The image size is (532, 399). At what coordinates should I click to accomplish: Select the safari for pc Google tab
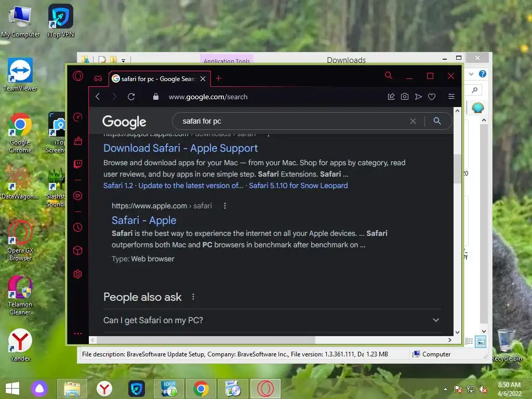pos(159,79)
